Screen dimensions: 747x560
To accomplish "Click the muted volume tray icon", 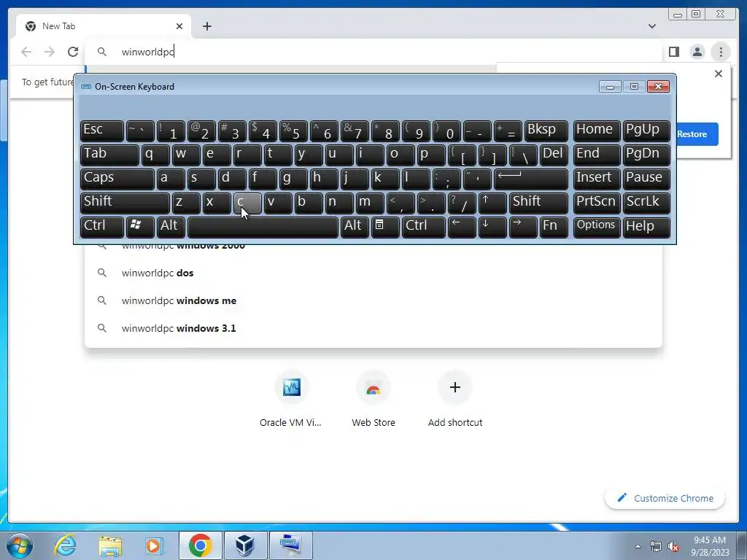I will click(x=673, y=547).
